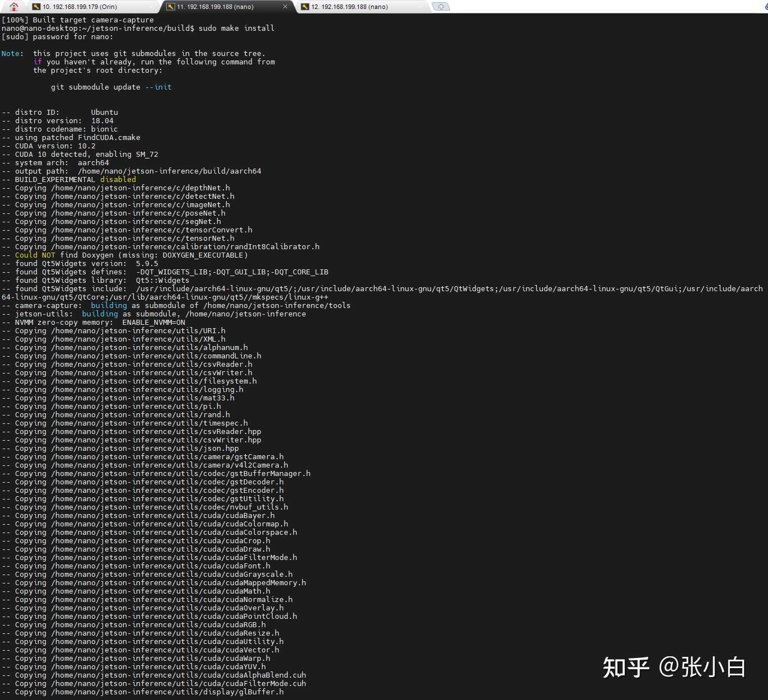Open a new session tab with the plus button

point(441,7)
